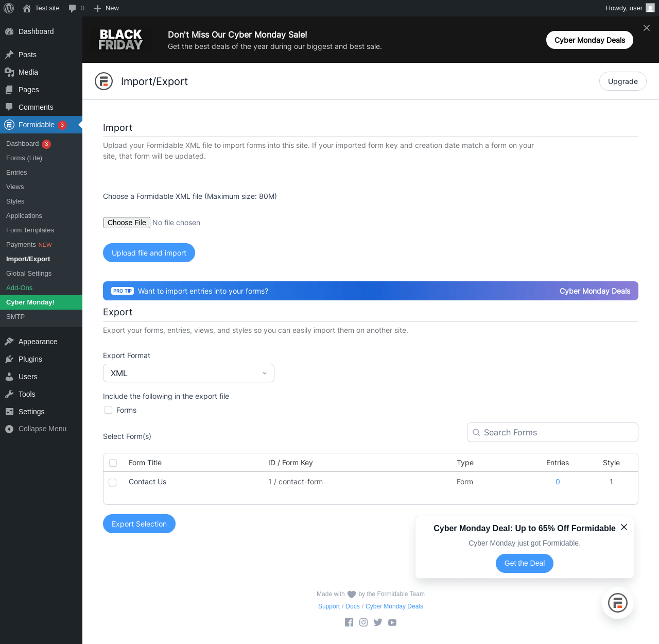The width and height of the screenshot is (659, 644).
Task: Close the Cyber Monday Deal popup
Action: [x=624, y=527]
